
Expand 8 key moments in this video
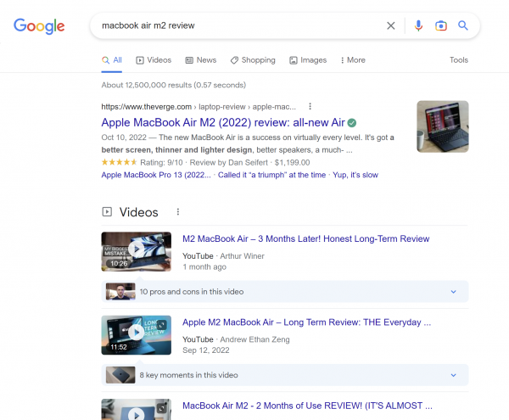pyautogui.click(x=285, y=375)
